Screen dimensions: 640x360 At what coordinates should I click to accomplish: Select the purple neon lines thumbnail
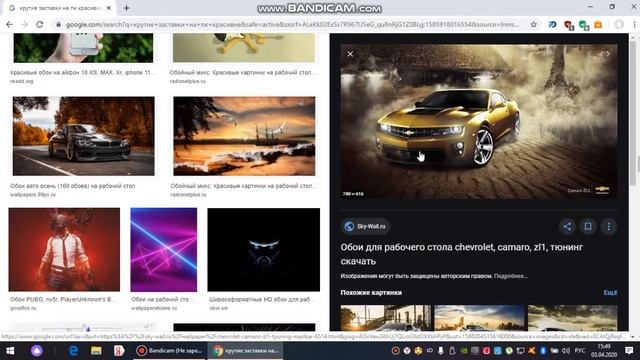click(x=164, y=249)
